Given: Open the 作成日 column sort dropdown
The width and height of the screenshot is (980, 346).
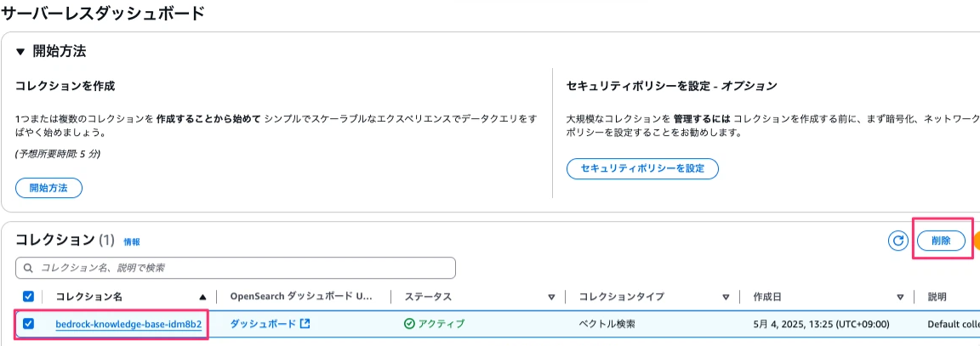Looking at the screenshot, I should click(x=900, y=298).
